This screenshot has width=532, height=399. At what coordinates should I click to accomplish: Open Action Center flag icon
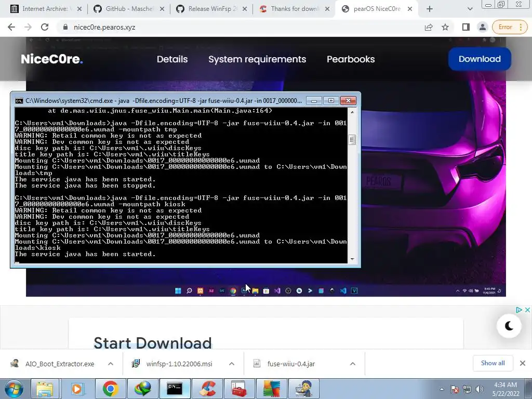click(x=455, y=389)
